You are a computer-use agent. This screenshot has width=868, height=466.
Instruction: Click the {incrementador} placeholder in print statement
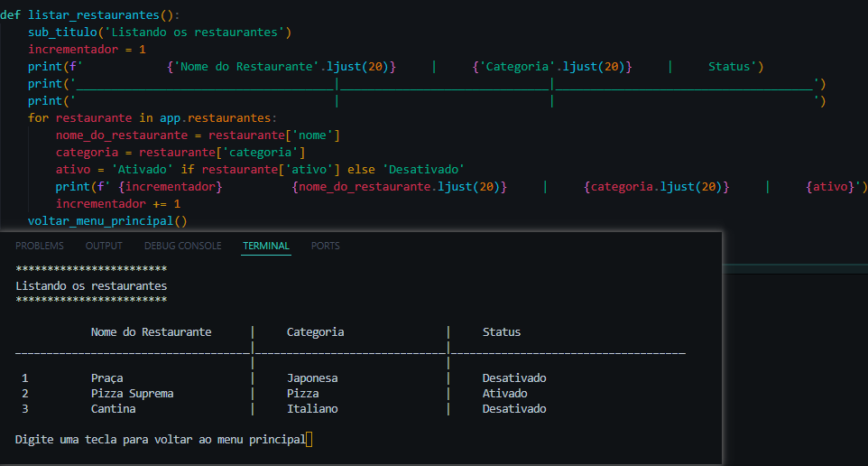[171, 187]
